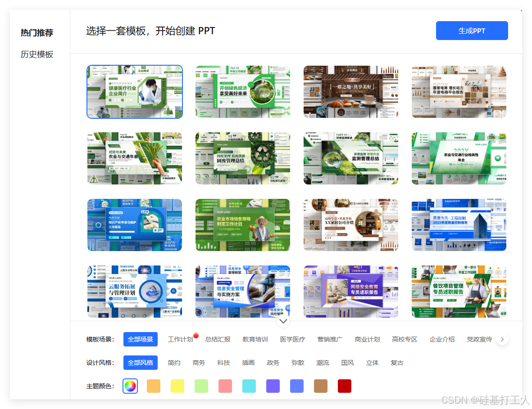This screenshot has width=532, height=409.
Task: Filter scenes by 总结汇报
Action: (218, 339)
